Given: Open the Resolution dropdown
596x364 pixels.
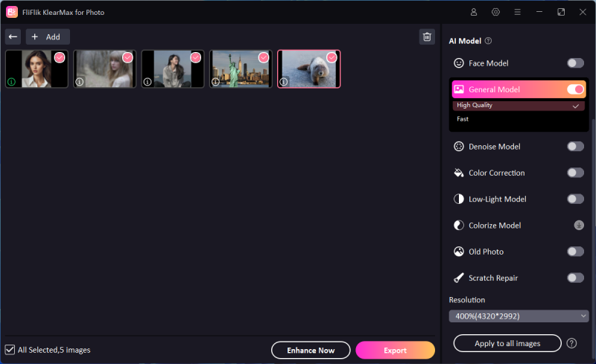Looking at the screenshot, I should tap(519, 316).
